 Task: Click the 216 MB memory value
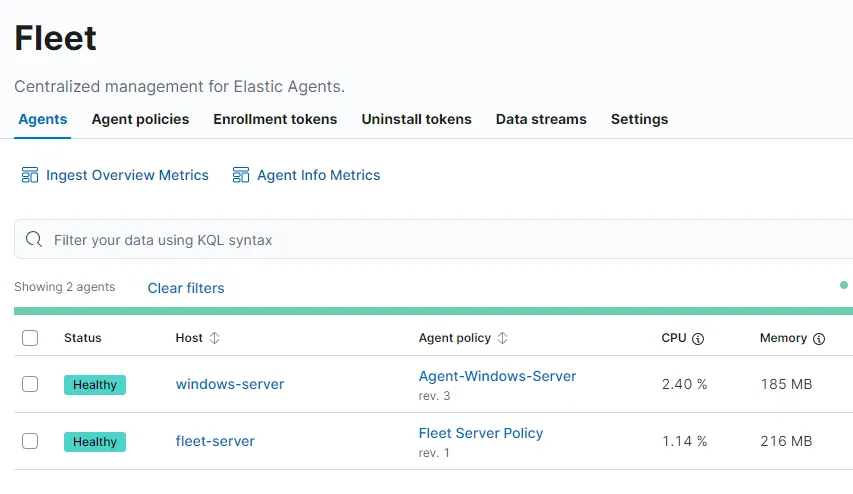tap(786, 441)
